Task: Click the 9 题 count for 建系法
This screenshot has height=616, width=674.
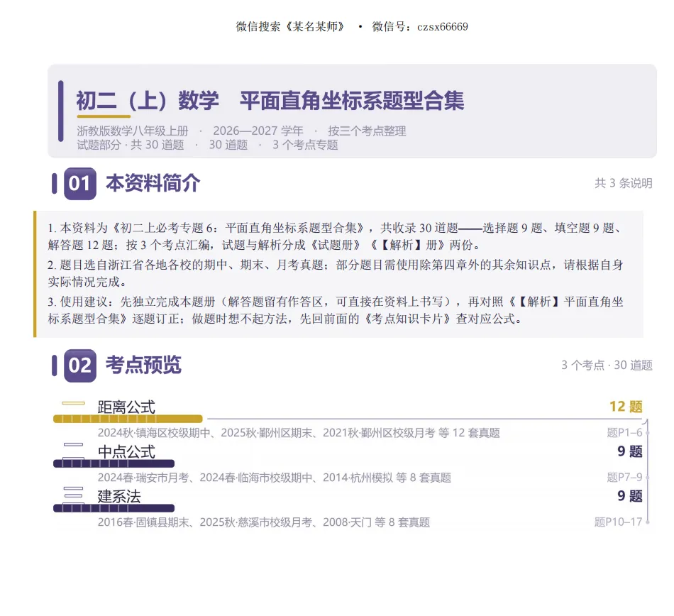Action: 630,496
